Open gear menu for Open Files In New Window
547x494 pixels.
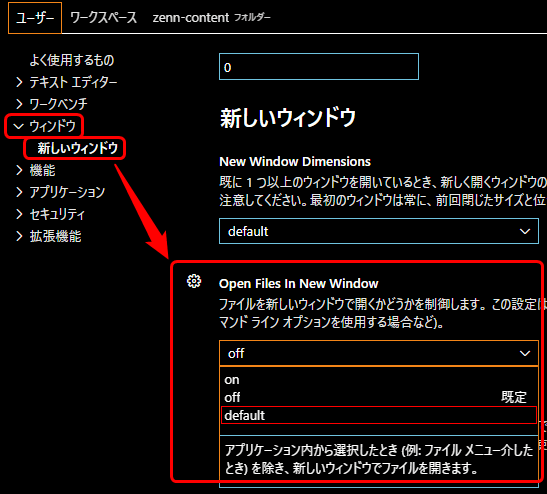point(194,281)
